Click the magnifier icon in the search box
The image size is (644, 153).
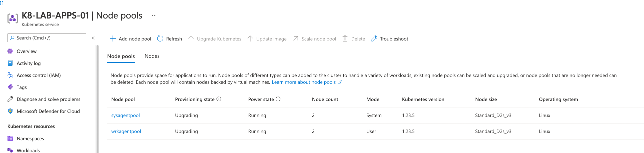(12, 38)
